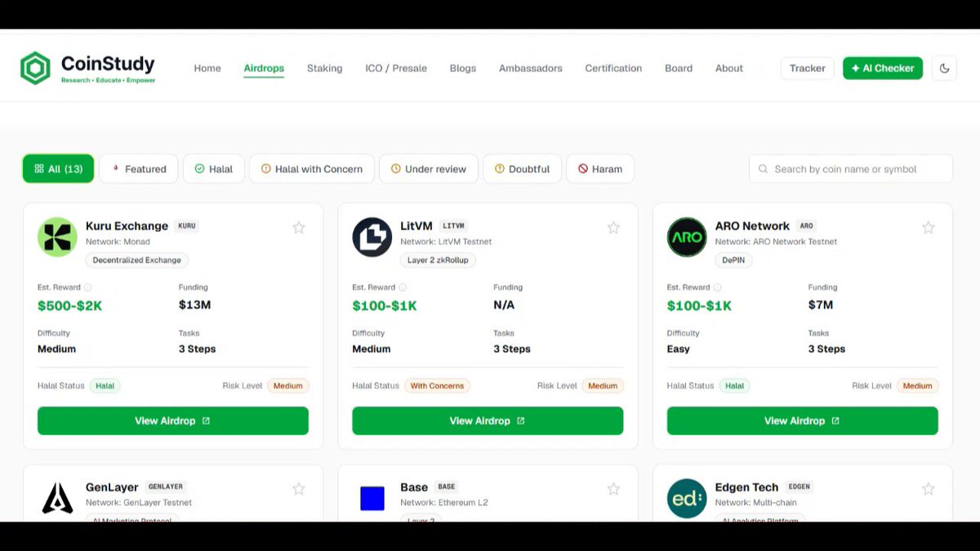The height and width of the screenshot is (551, 980).
Task: Open the Ambassadors page
Action: [x=531, y=69]
